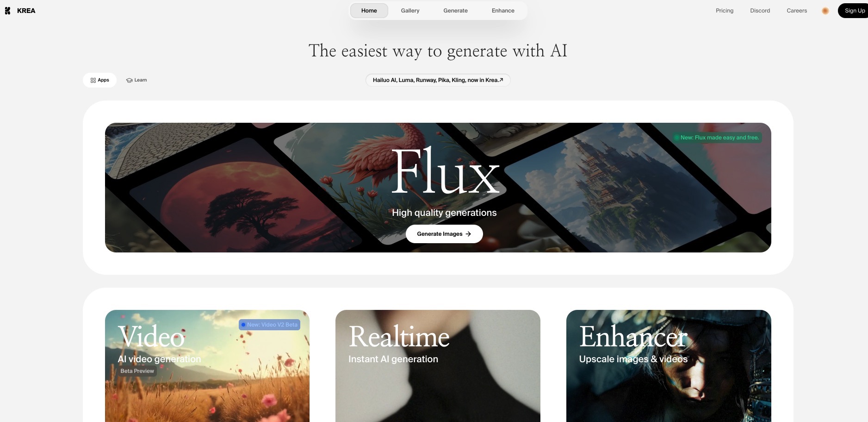Open the Enhancer upscale card
This screenshot has width=868, height=422.
click(669, 366)
